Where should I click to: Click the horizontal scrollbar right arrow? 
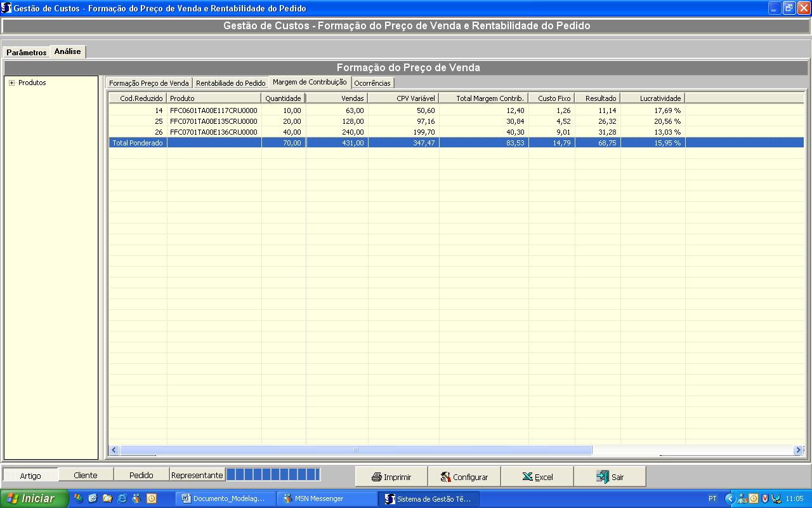click(x=798, y=450)
